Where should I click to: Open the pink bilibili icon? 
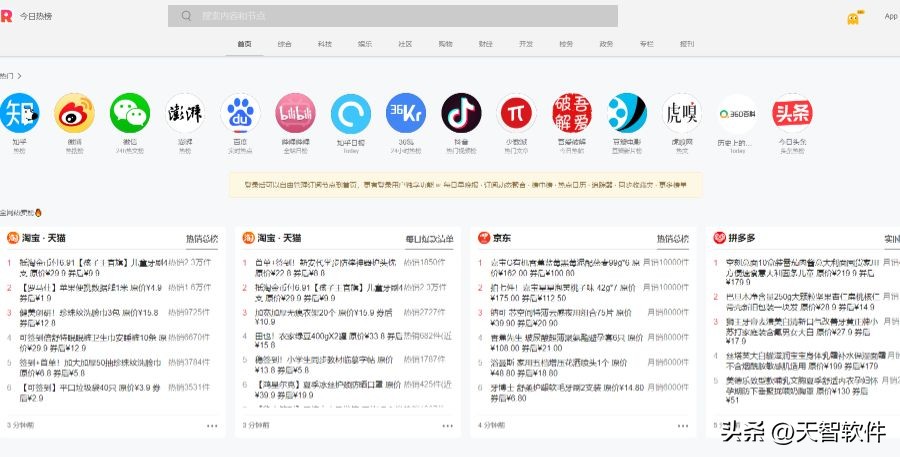[x=296, y=113]
